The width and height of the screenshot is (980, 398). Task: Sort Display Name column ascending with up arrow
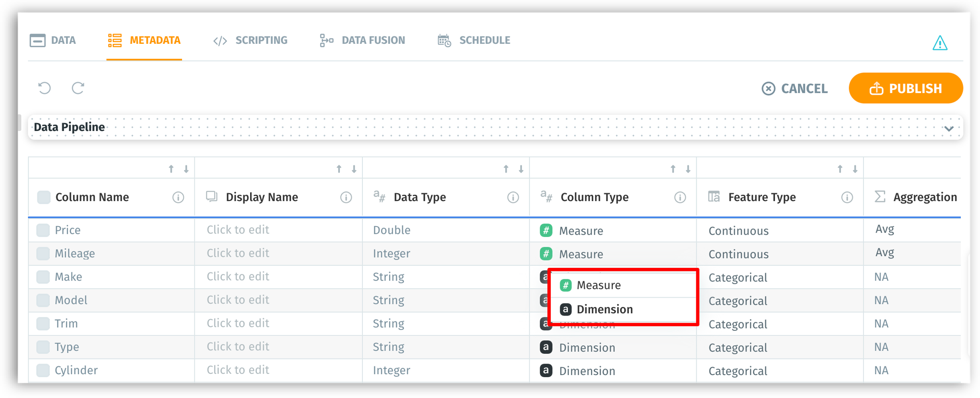tap(339, 169)
